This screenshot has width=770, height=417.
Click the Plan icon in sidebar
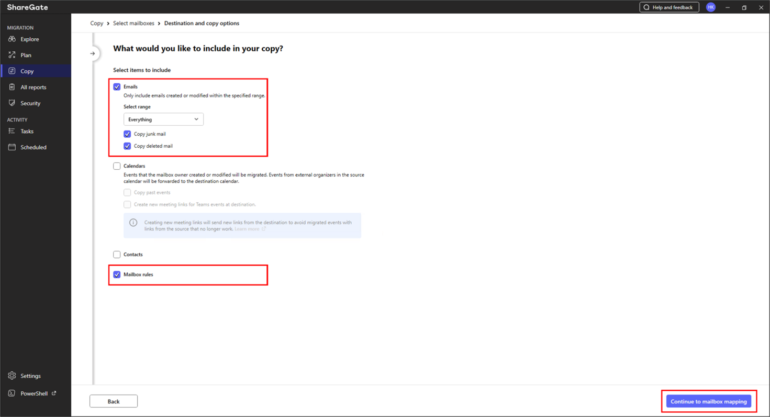pos(11,55)
